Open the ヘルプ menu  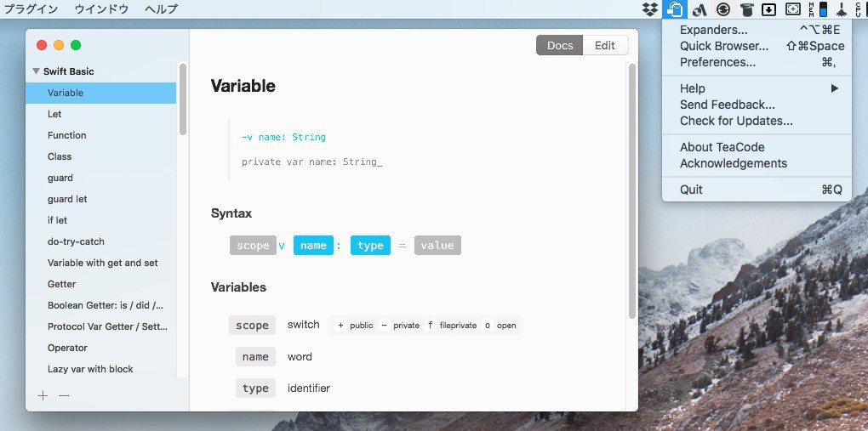(161, 9)
